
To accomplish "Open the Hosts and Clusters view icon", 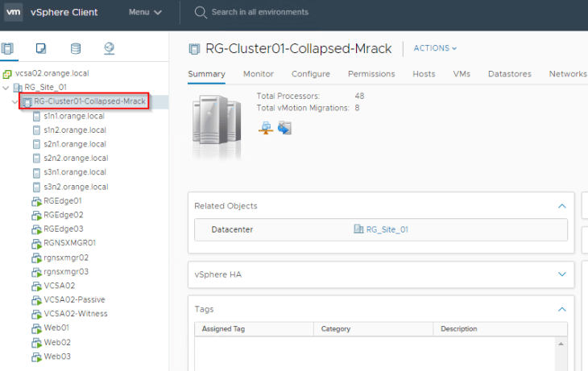I will point(7,48).
